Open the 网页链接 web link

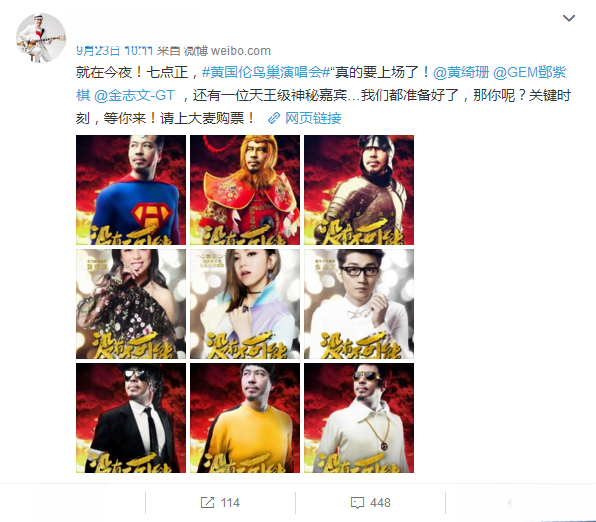313,118
